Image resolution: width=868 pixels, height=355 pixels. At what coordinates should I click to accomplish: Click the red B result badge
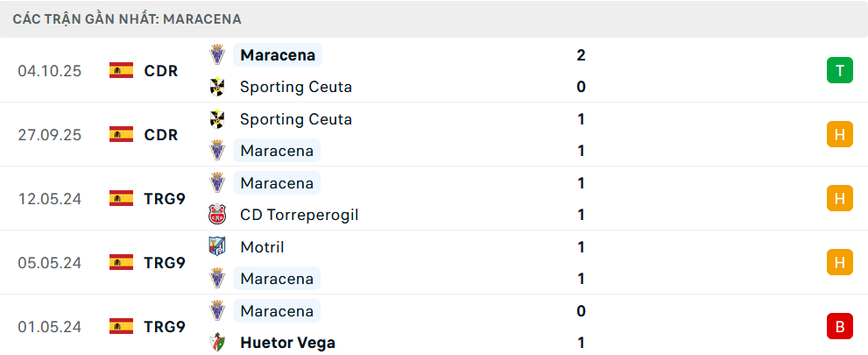[839, 327]
